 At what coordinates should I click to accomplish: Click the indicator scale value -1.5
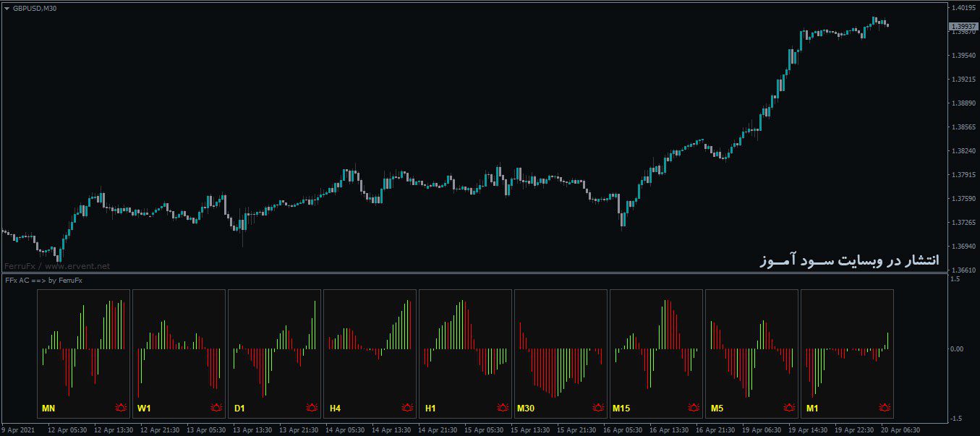pos(957,419)
